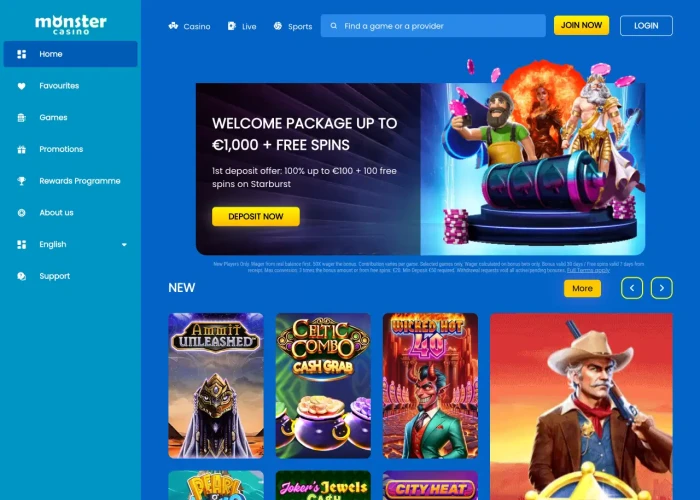
Task: Click the JOIN NOW button
Action: (x=581, y=25)
